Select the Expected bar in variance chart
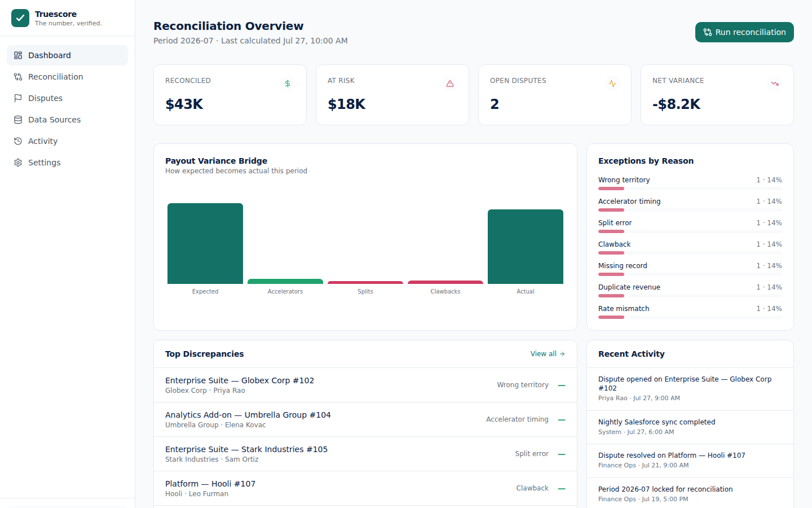This screenshot has height=508, width=812. pos(205,243)
